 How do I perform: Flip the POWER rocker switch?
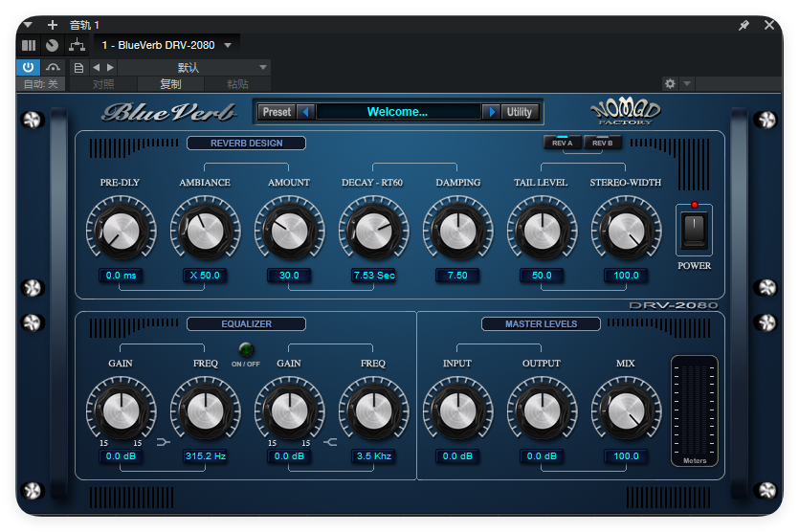[x=694, y=229]
